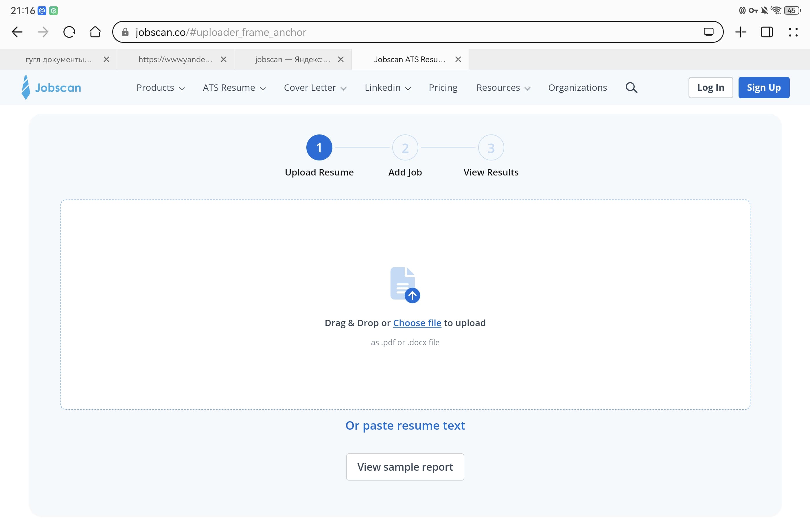The width and height of the screenshot is (810, 532).
Task: Open the Pricing menu item
Action: click(443, 88)
